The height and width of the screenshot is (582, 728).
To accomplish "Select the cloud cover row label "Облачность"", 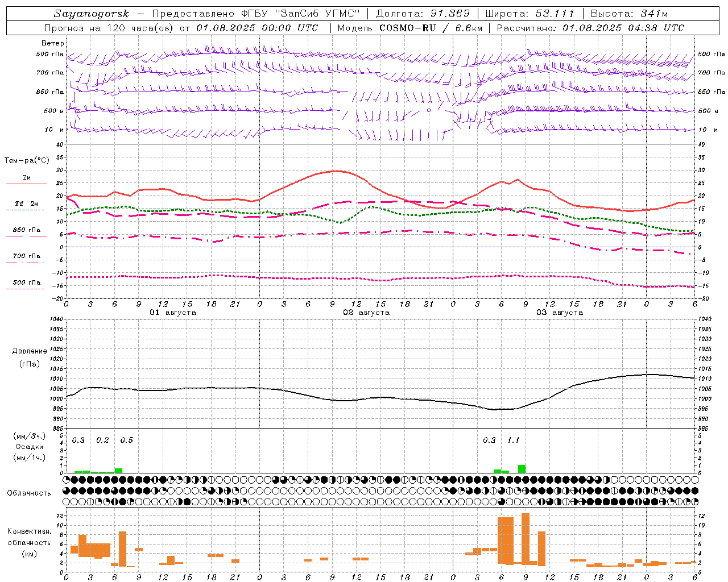I will (x=29, y=493).
